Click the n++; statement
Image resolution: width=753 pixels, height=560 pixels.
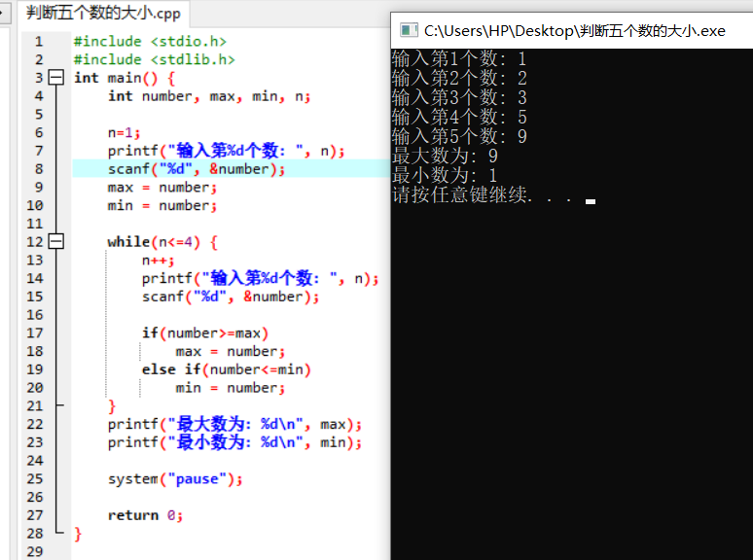coord(158,261)
